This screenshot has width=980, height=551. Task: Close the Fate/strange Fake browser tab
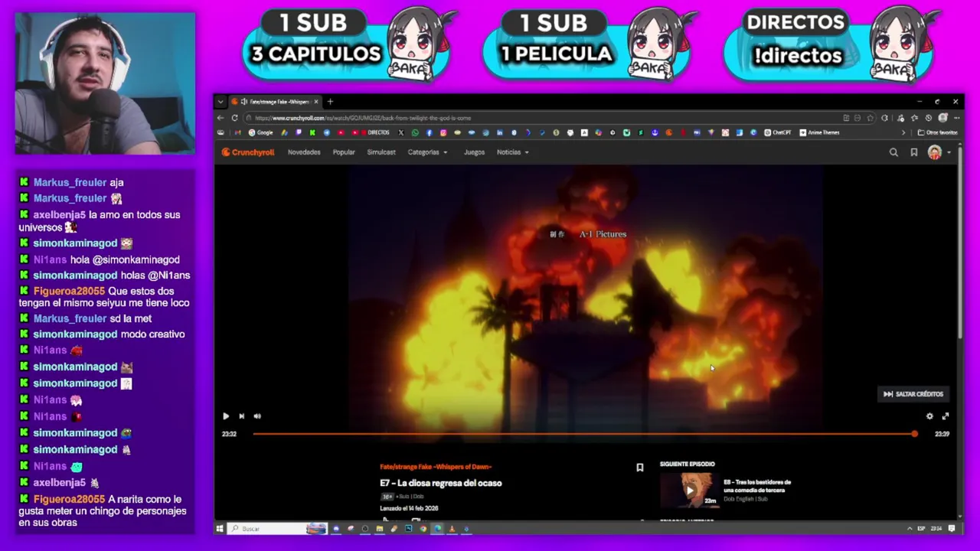315,102
